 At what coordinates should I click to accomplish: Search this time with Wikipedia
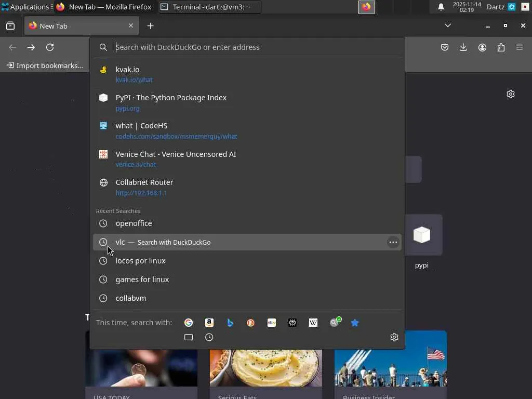pos(313,323)
